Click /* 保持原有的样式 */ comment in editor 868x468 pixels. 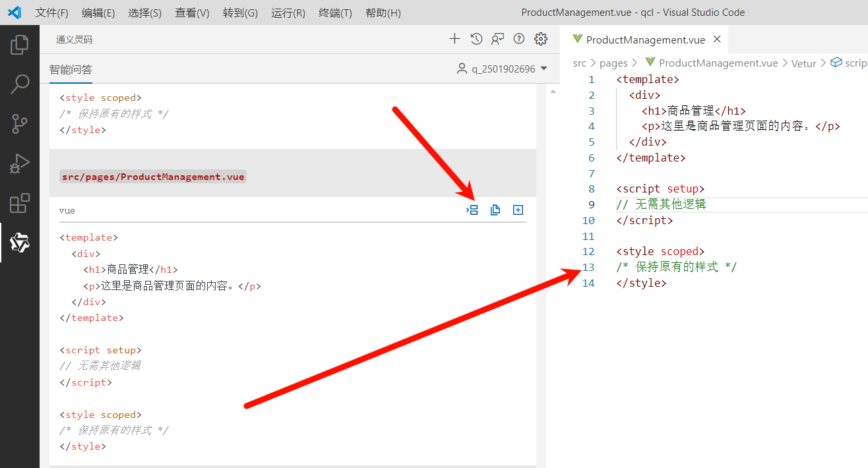click(x=677, y=267)
